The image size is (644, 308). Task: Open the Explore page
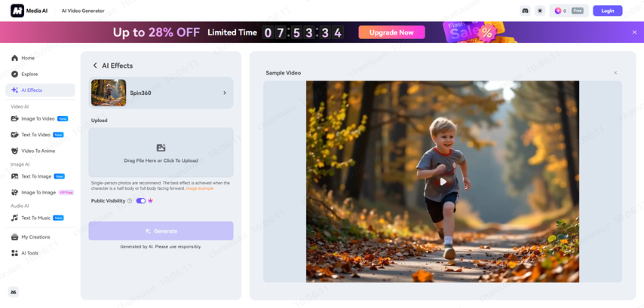pos(29,74)
